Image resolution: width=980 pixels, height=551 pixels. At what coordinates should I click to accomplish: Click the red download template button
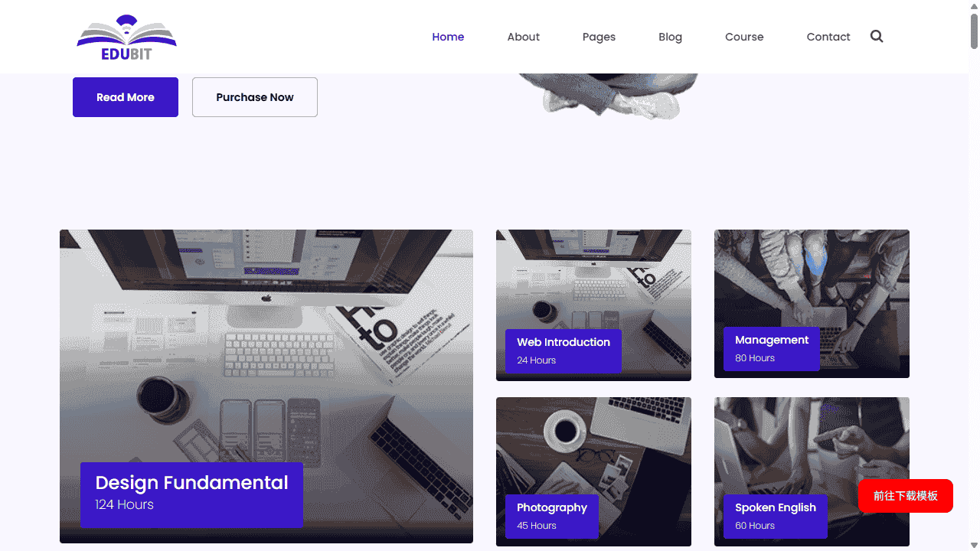point(905,496)
